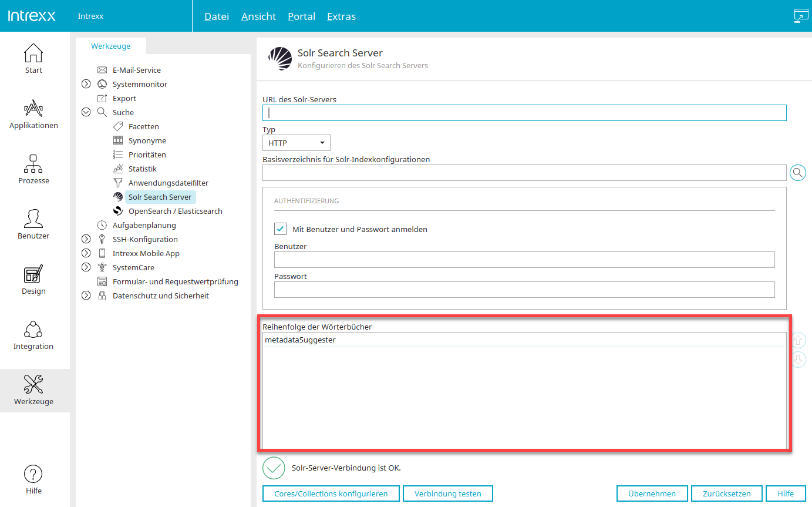
Task: Uncheck Mit Benutzer und Passwort anmelden
Action: coord(280,229)
